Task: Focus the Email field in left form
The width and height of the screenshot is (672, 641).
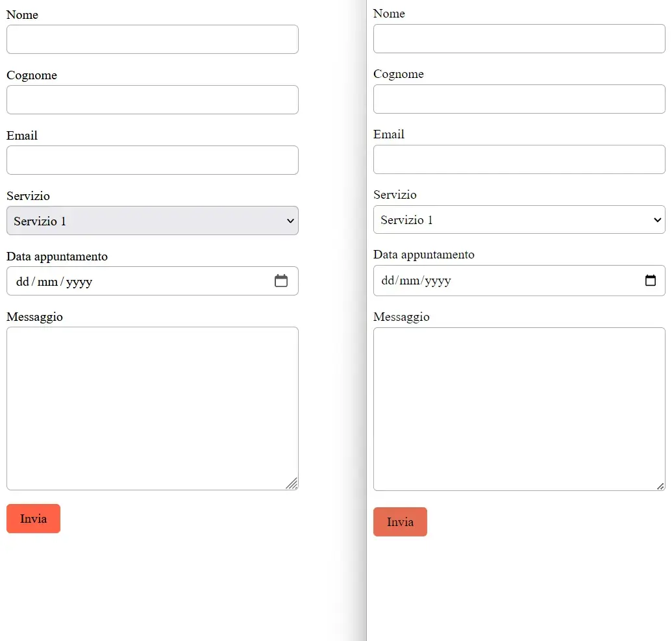Action: click(x=152, y=160)
